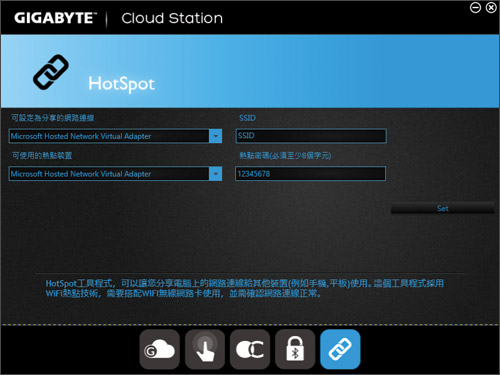Screen dimensions: 500x375
Task: Open the GIGABYTE cloud home icon
Action: [160, 349]
